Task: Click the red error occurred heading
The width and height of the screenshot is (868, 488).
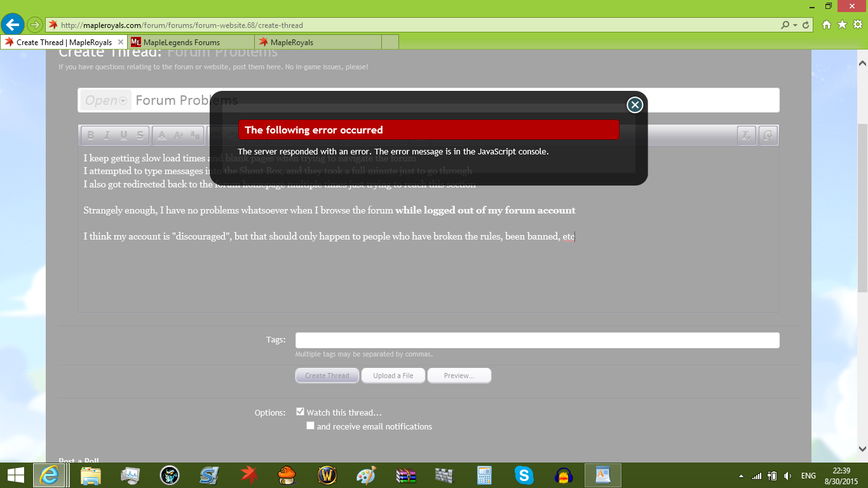Action: (428, 130)
